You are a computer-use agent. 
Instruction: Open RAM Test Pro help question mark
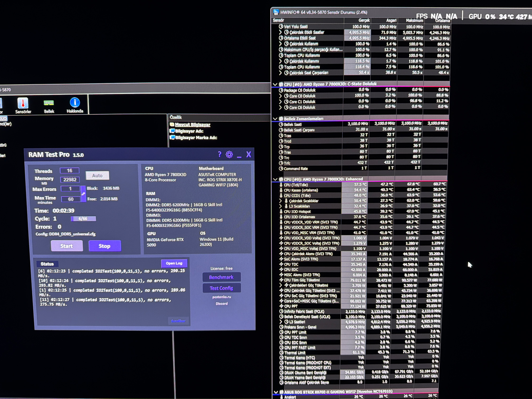220,154
